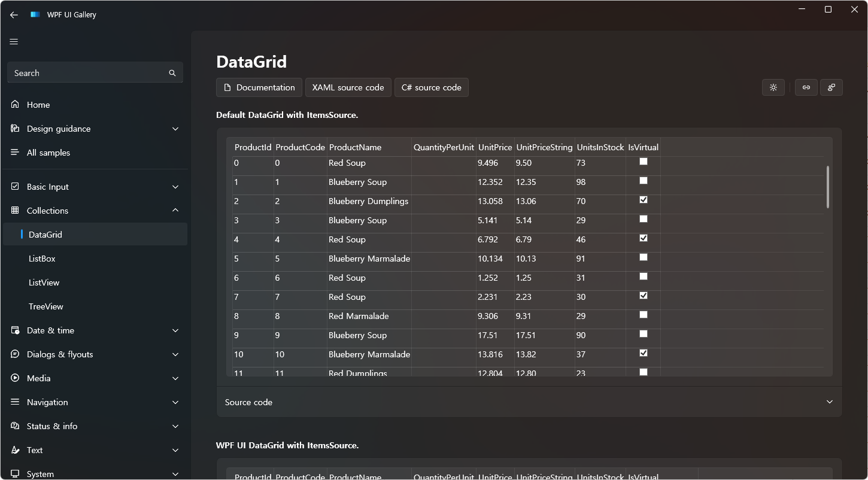Open XAML source code
Viewport: 868px width, 480px height.
348,87
